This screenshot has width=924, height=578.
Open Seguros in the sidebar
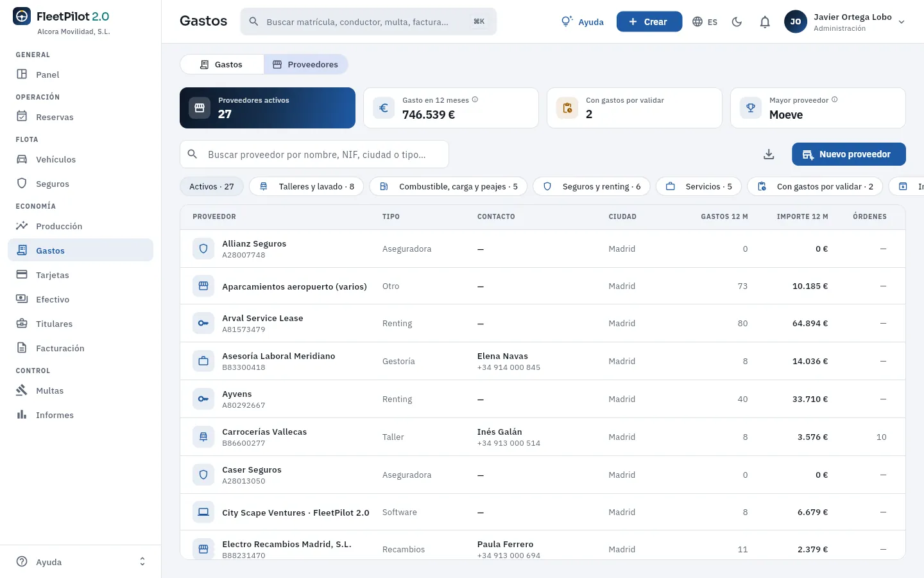pyautogui.click(x=80, y=184)
